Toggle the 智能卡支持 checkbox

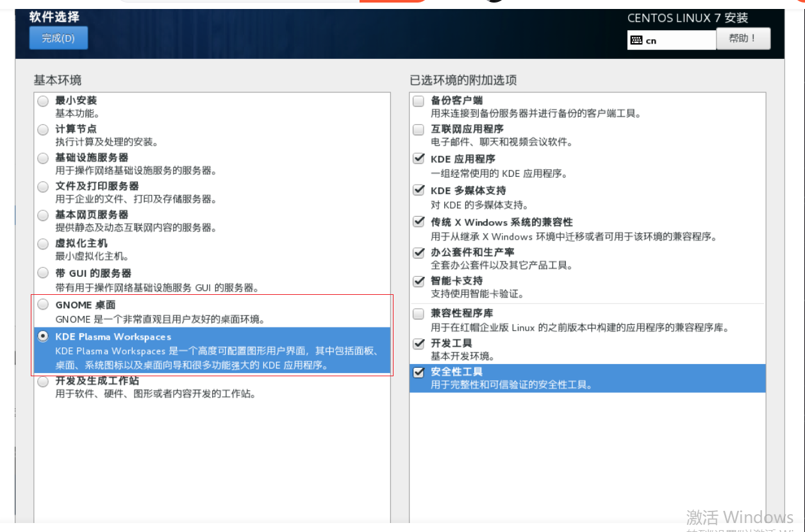419,281
